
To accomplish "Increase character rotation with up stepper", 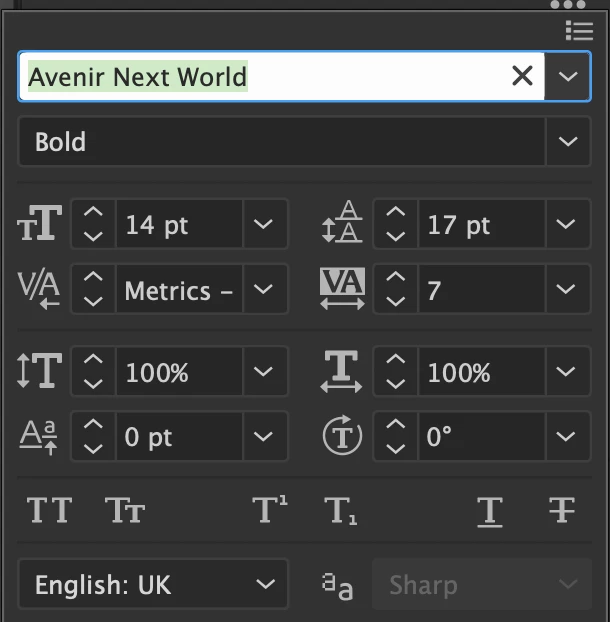I will click(395, 424).
